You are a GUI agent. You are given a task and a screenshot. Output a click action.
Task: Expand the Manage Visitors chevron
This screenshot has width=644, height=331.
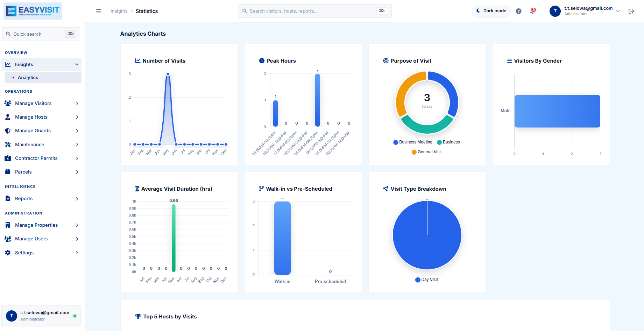point(77,103)
